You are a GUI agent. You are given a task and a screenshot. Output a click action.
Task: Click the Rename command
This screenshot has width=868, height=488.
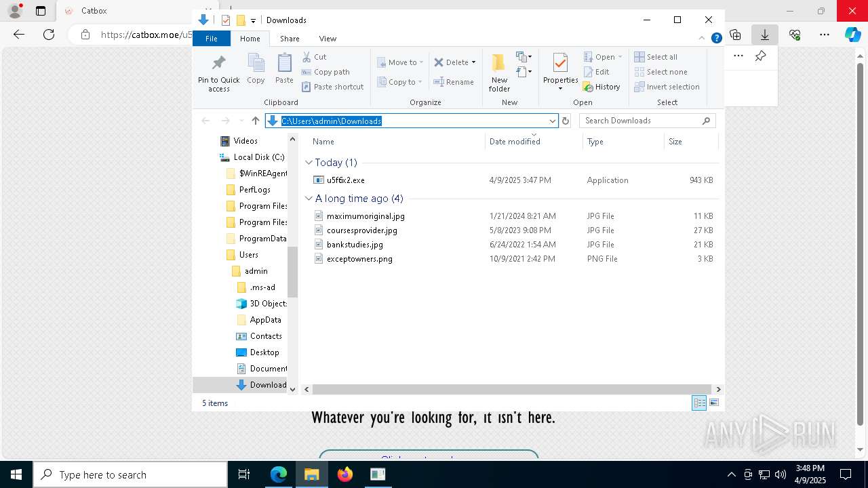pyautogui.click(x=454, y=82)
